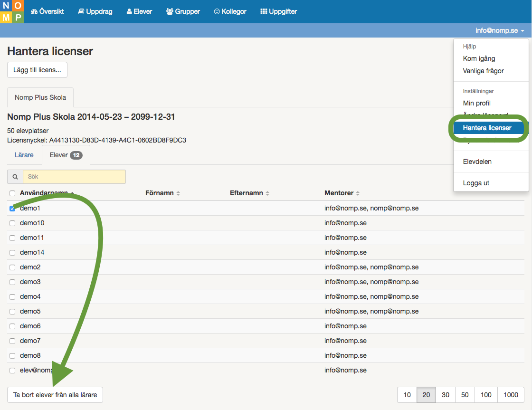Go to Uppdrag section

tap(95, 11)
